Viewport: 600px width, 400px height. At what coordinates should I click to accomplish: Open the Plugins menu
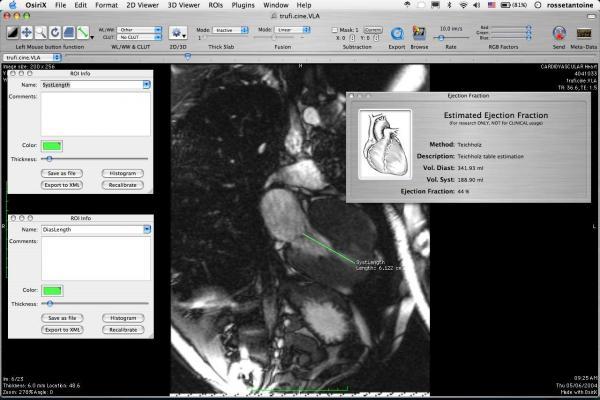pyautogui.click(x=243, y=5)
